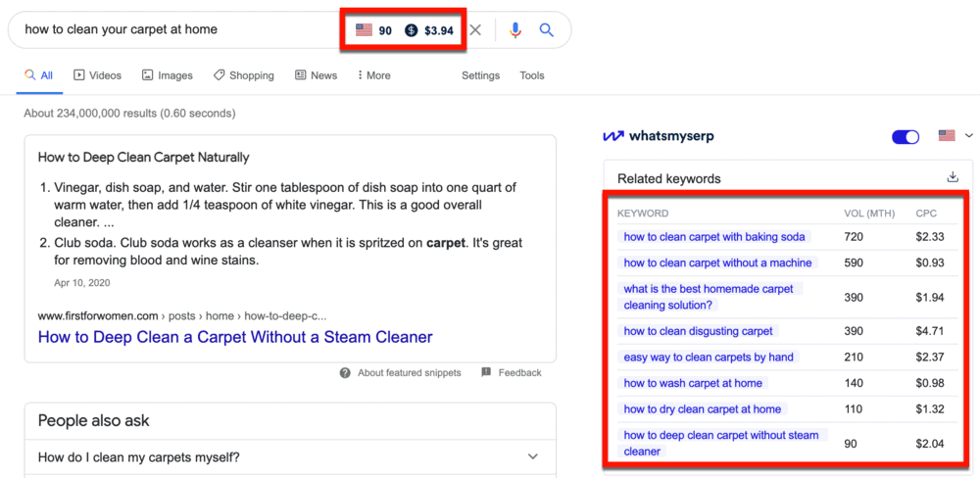Start voice search with the microphone icon
Viewport: 980px width, 478px height.
point(515,30)
